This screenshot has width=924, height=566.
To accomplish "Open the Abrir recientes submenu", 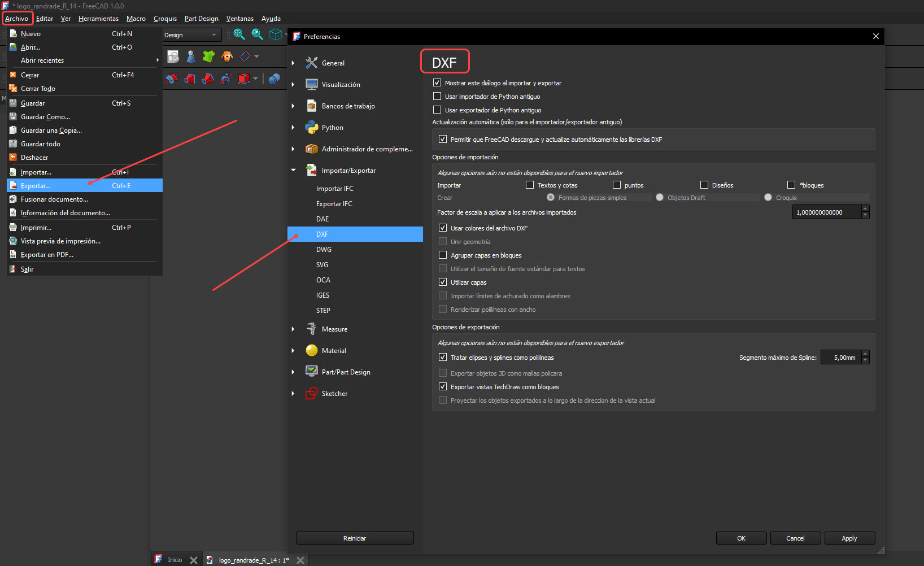I will pos(85,60).
